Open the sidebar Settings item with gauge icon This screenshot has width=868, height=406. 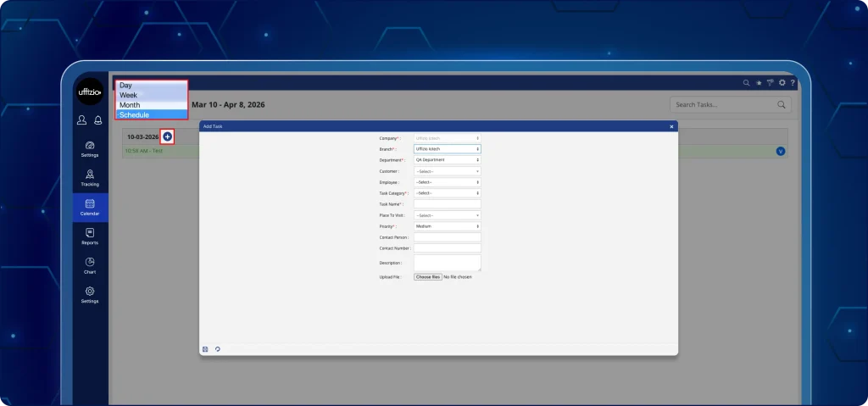click(x=90, y=149)
